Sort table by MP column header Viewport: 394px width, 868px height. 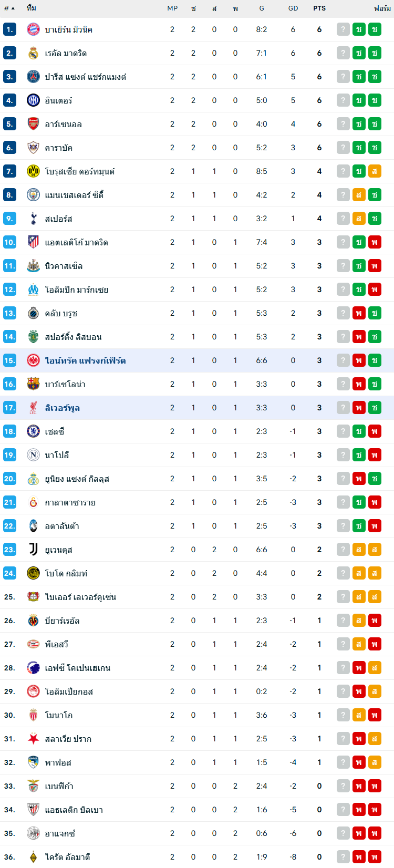172,8
